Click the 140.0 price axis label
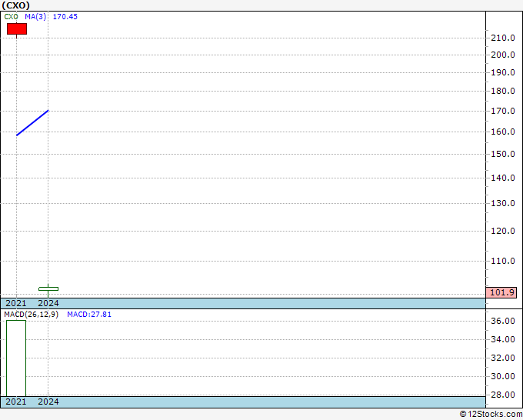 (x=503, y=178)
